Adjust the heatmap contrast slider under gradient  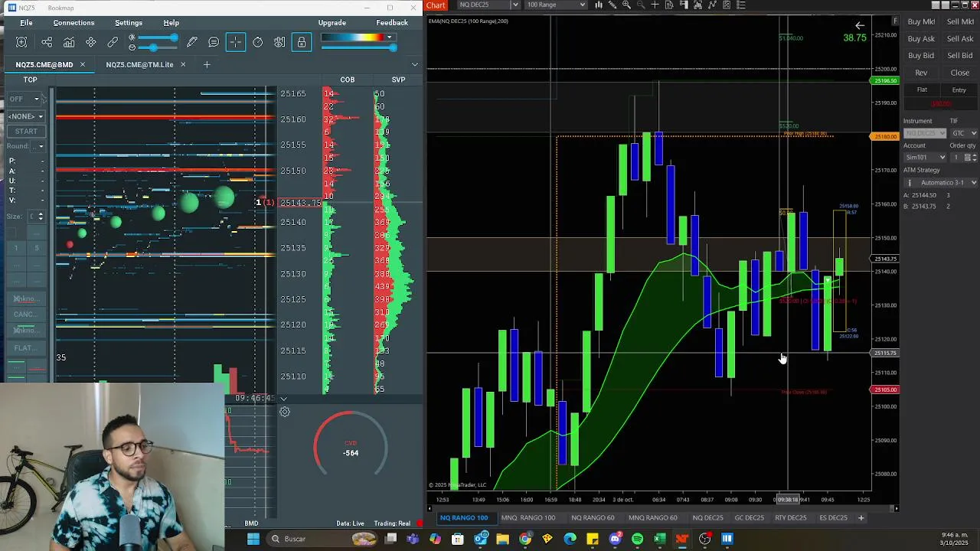[359, 47]
